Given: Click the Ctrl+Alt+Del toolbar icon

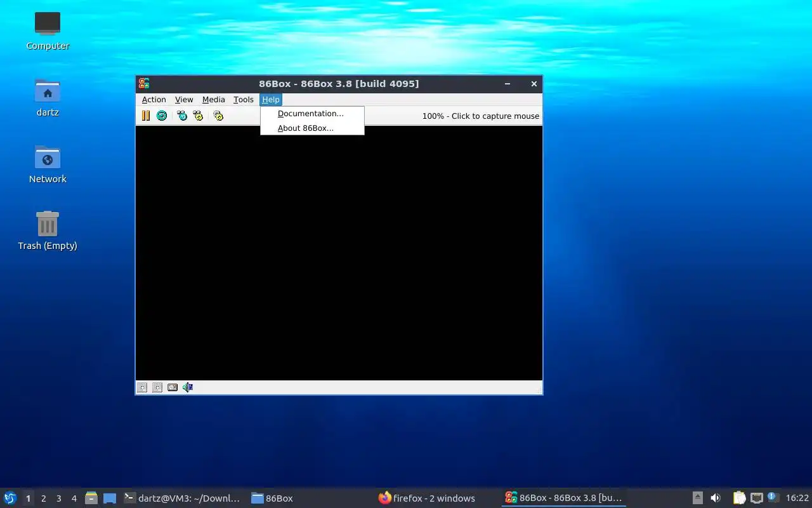Looking at the screenshot, I should click(182, 116).
